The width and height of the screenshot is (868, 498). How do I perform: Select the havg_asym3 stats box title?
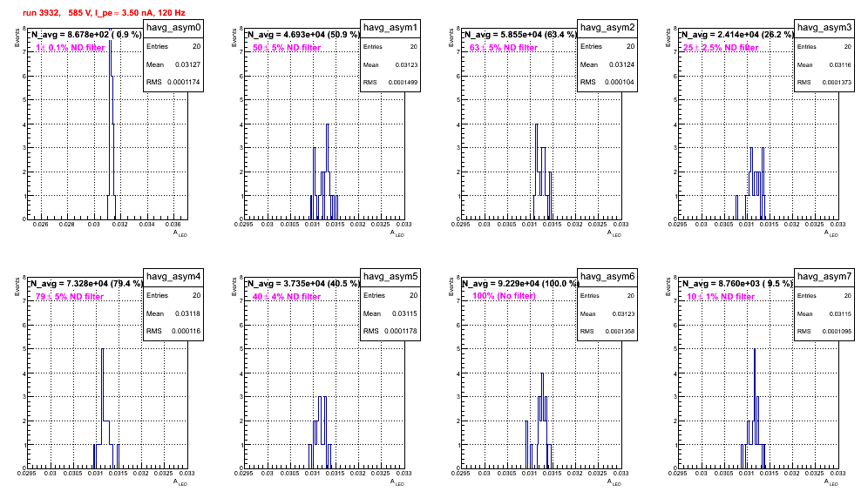824,27
